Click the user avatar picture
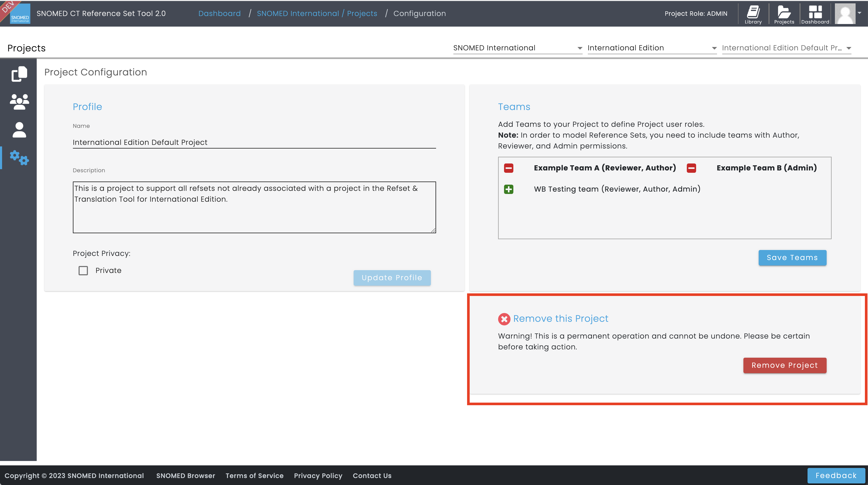868x485 pixels. [845, 14]
